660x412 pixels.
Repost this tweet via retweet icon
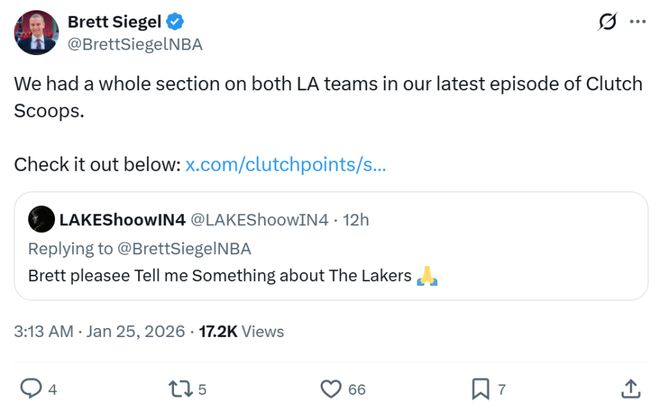tap(180, 388)
